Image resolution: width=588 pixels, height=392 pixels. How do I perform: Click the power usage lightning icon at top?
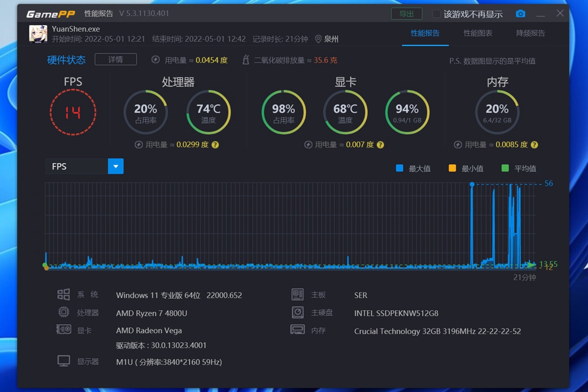click(156, 60)
